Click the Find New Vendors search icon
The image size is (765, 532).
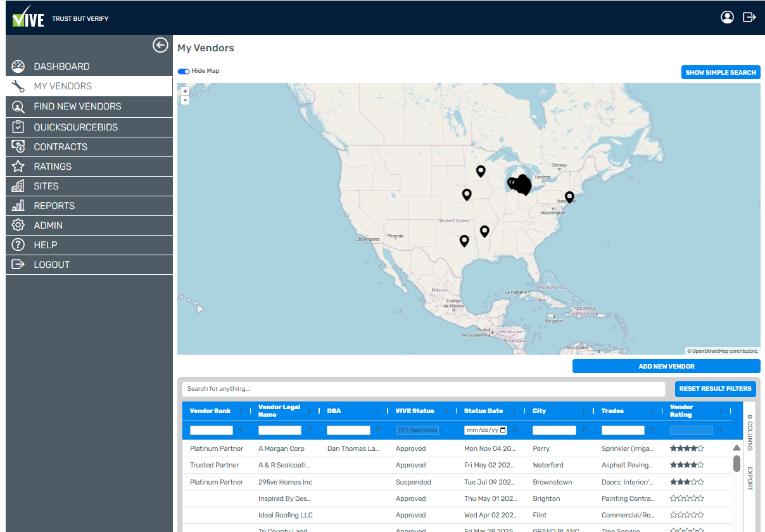(x=18, y=106)
